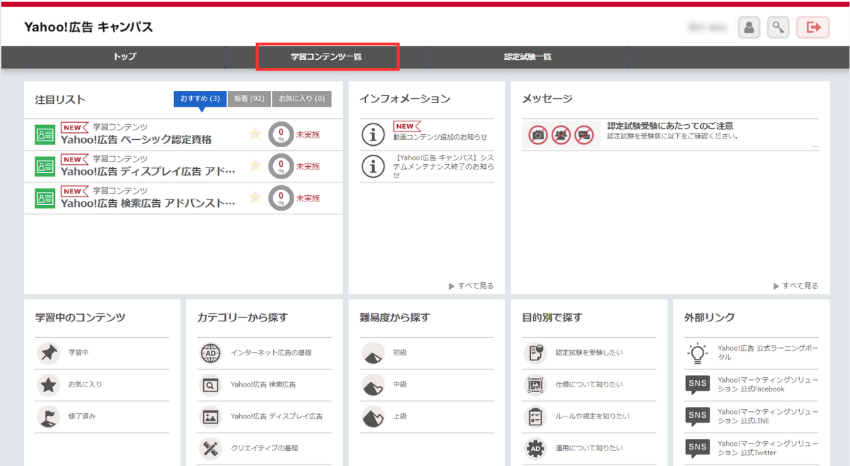Click the prohibited-icons message thumbnail
The height and width of the screenshot is (466, 850).
point(561,134)
